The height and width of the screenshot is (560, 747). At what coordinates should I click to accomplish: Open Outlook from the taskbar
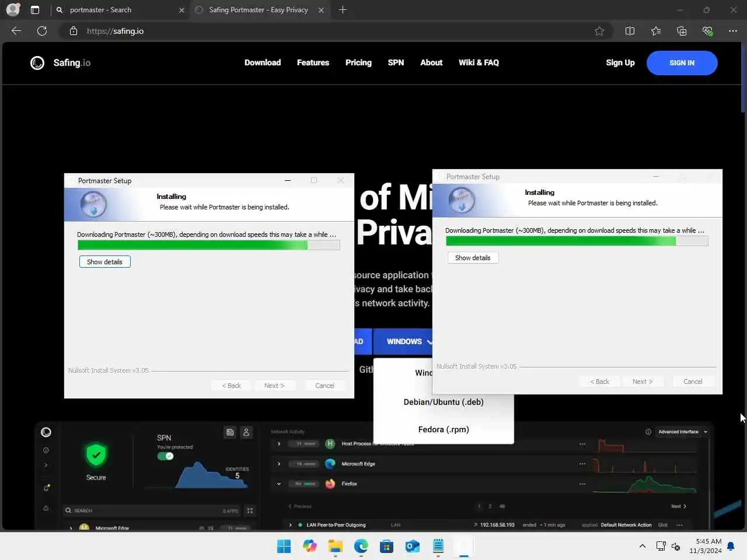[412, 546]
